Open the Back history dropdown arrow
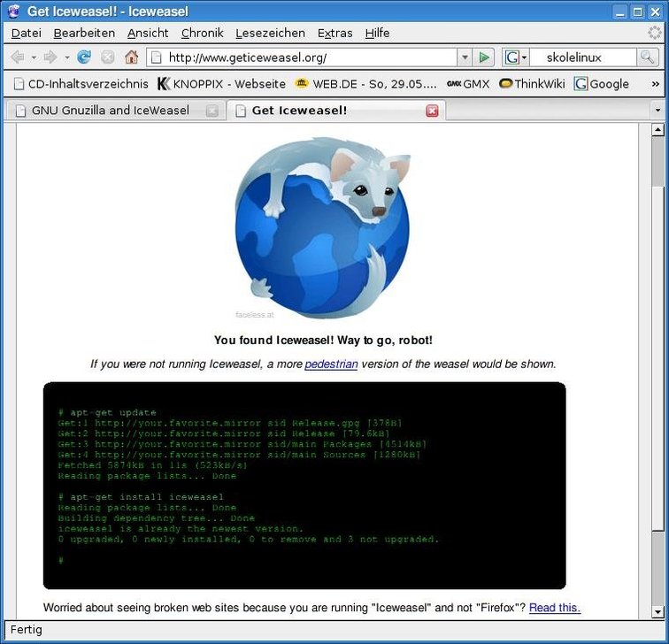This screenshot has width=669, height=644. click(34, 57)
